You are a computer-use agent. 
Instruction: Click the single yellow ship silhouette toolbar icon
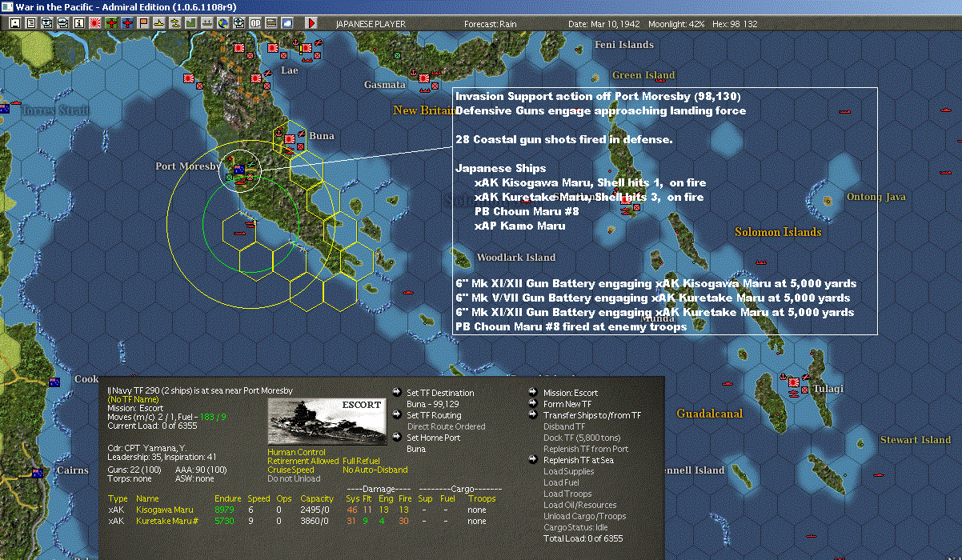(159, 23)
